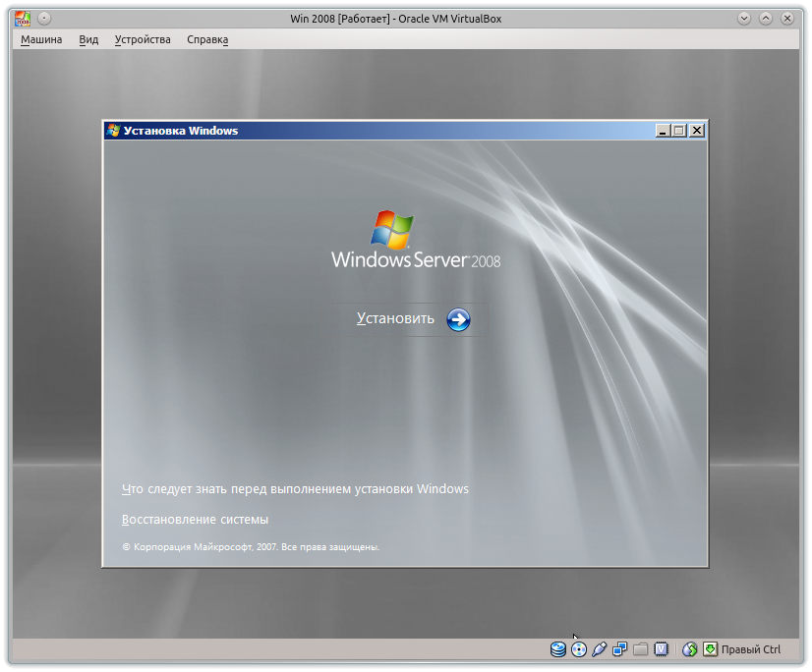Click the virtualization chip status icon
This screenshot has height=672, width=812.
coord(661,648)
